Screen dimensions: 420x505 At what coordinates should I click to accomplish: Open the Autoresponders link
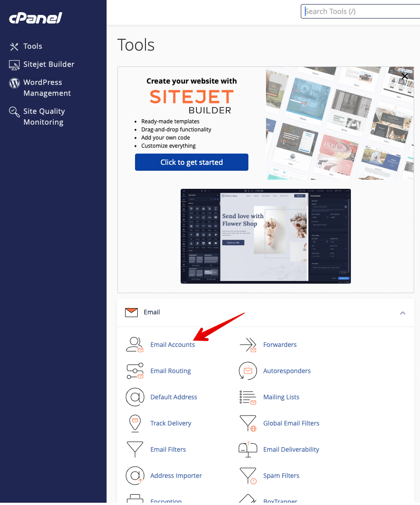point(287,371)
